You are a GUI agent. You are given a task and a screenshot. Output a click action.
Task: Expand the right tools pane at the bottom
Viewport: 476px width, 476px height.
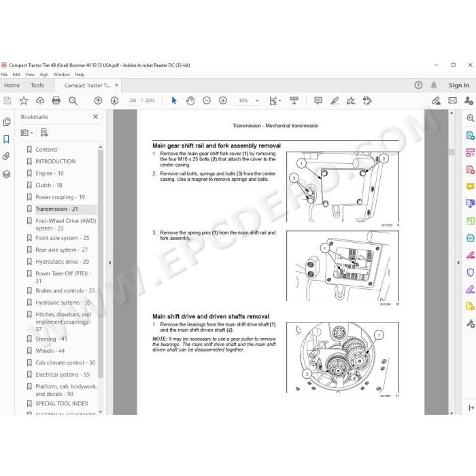[x=471, y=408]
